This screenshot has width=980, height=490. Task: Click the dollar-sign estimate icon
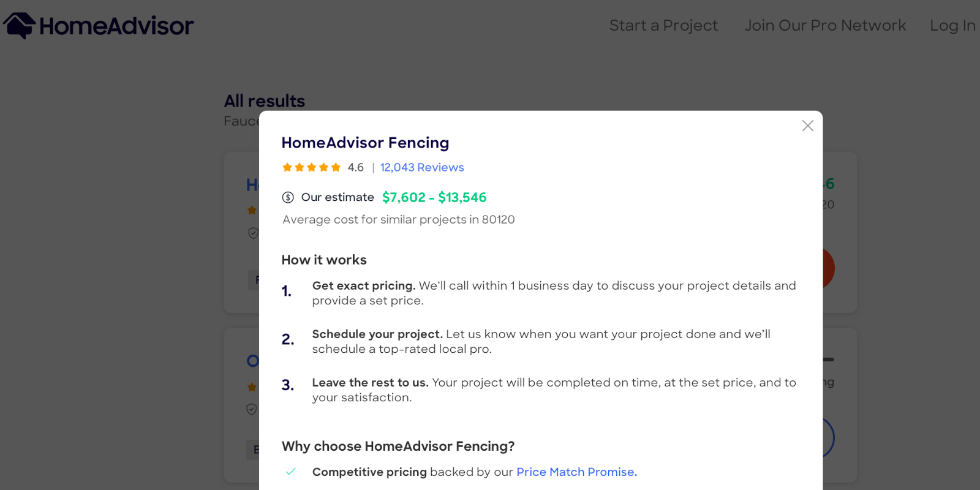pyautogui.click(x=288, y=197)
